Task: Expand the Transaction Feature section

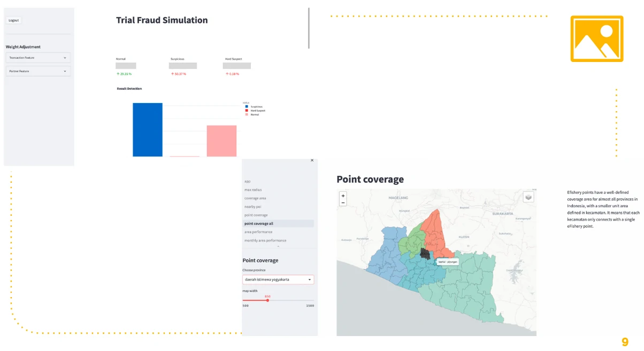Action: pyautogui.click(x=38, y=58)
